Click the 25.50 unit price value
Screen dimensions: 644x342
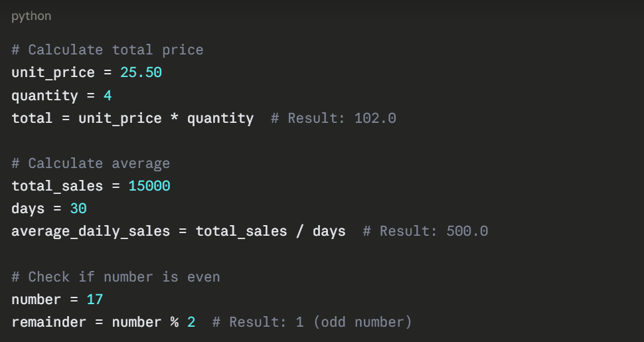141,72
